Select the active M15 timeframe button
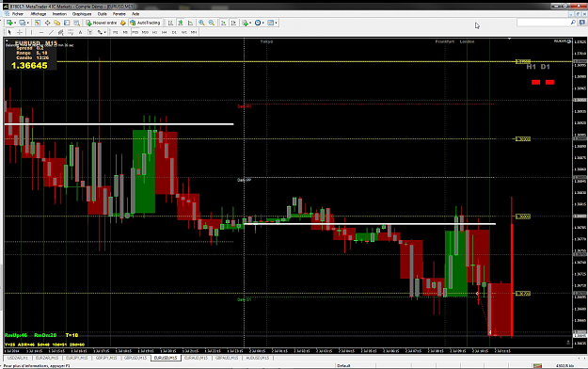Viewport: 588px width, 369px height. coord(135,32)
